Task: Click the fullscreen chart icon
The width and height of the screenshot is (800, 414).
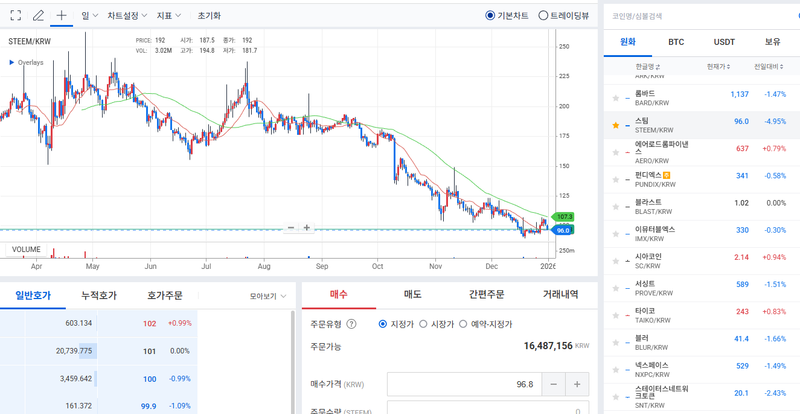Action: tap(15, 16)
